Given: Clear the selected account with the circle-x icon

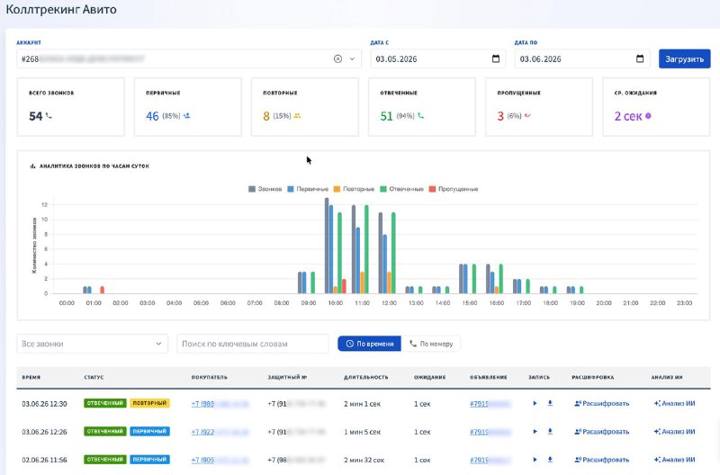Looking at the screenshot, I should [x=338, y=59].
